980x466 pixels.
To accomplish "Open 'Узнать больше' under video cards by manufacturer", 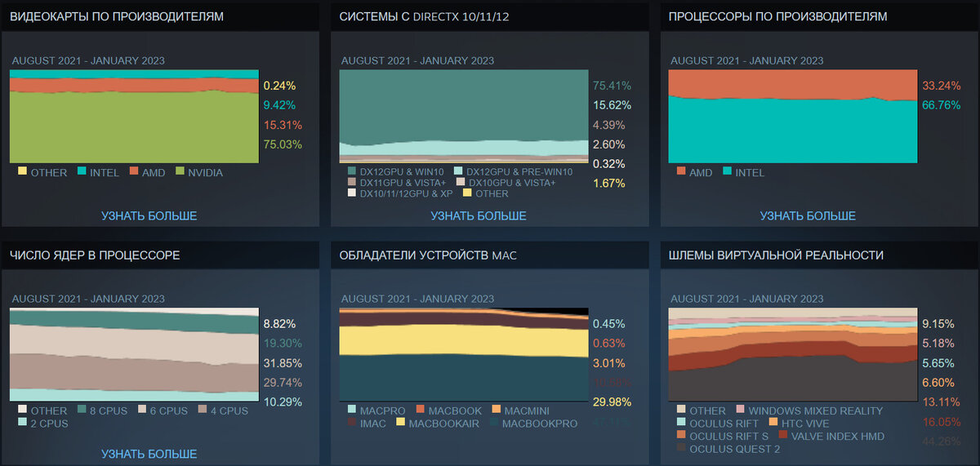I will (149, 215).
